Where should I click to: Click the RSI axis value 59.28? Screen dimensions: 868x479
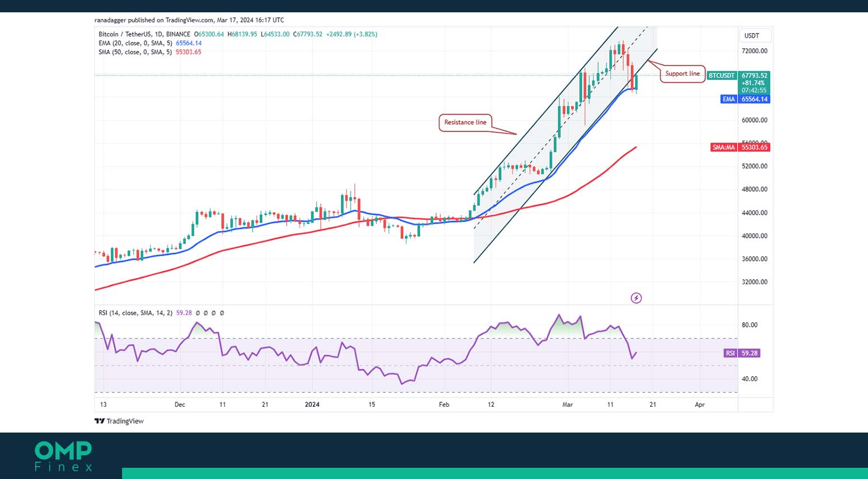pyautogui.click(x=749, y=353)
